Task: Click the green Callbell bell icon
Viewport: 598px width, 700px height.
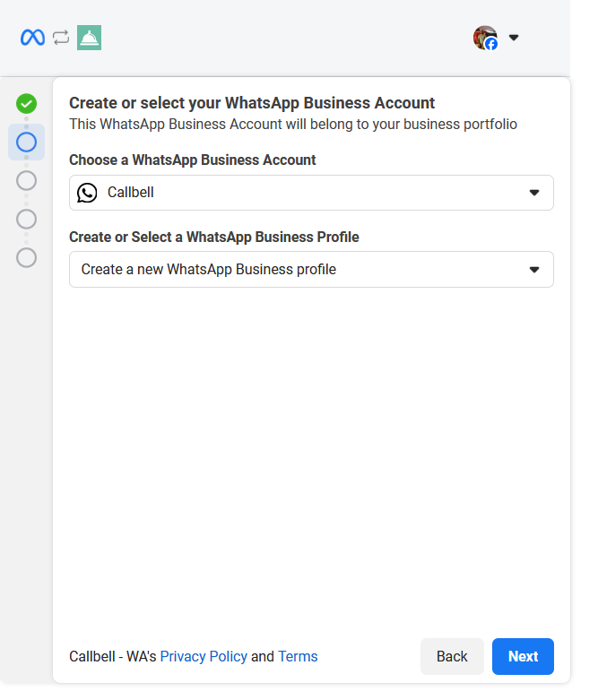Action: [x=90, y=38]
